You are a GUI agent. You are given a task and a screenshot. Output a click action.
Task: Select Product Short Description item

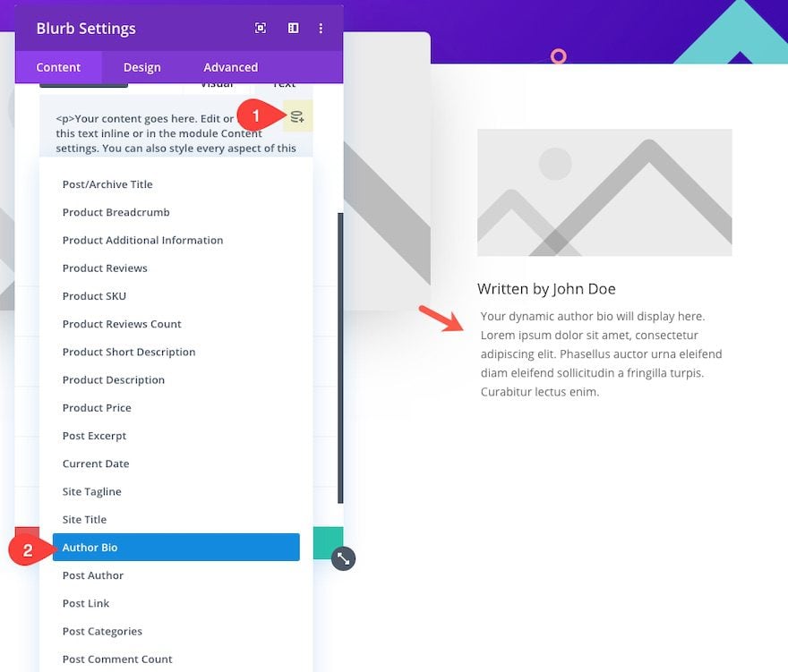coord(176,352)
